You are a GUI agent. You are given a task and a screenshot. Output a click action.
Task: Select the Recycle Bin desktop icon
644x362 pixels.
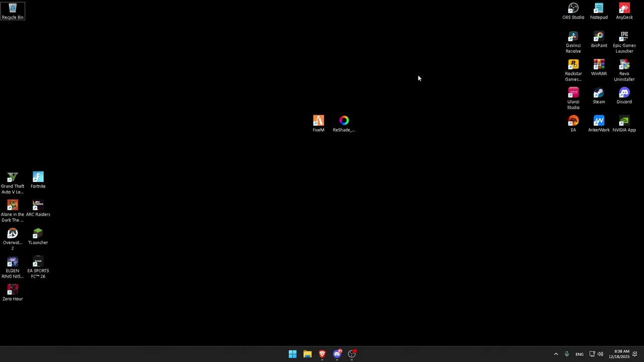[x=13, y=11]
